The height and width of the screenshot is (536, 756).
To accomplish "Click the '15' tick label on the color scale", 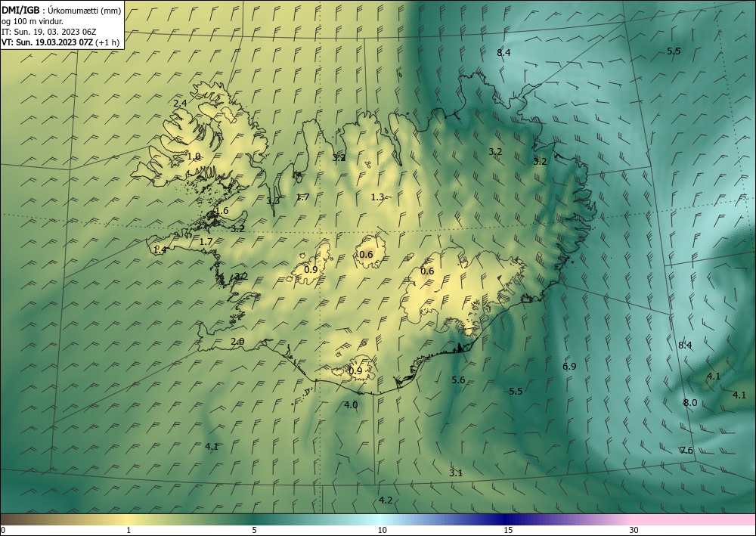I will 508,530.
